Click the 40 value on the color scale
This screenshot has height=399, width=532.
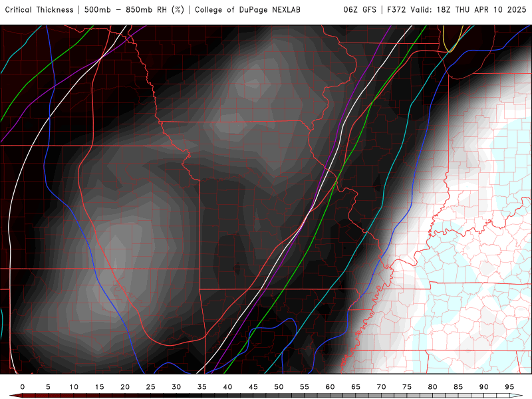(227, 387)
